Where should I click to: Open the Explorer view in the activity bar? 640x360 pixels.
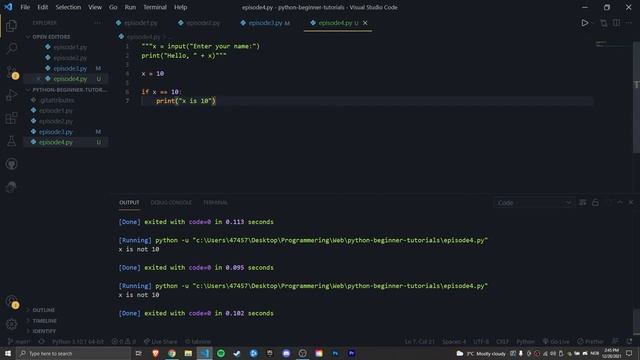tap(11, 26)
